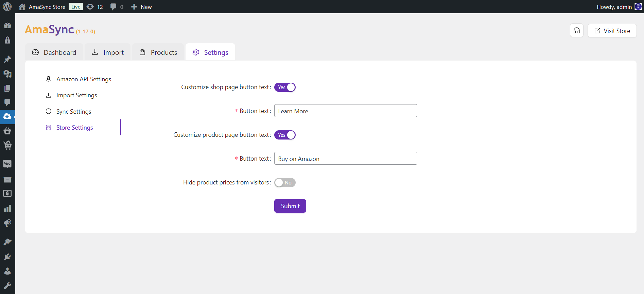
Task: Open the WordPress logo menu
Action: tap(7, 7)
